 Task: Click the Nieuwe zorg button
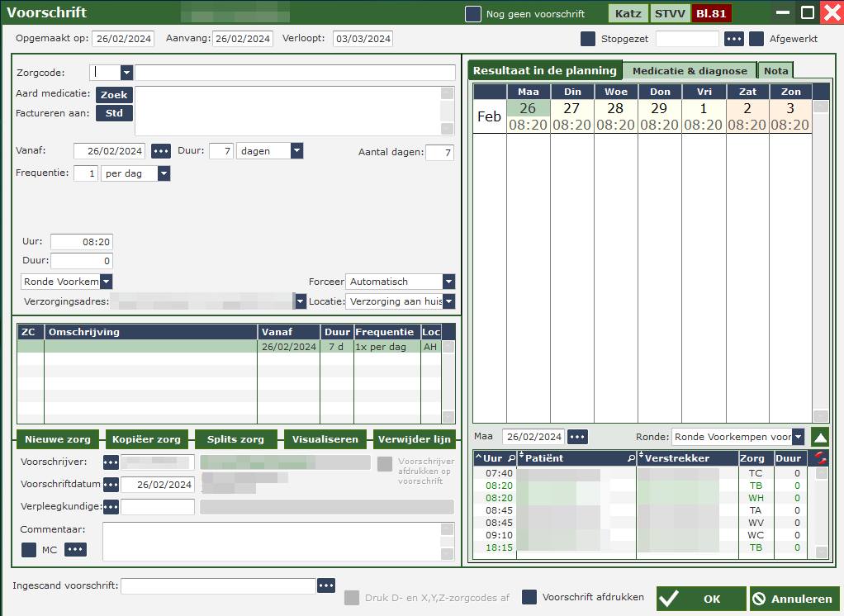click(58, 439)
